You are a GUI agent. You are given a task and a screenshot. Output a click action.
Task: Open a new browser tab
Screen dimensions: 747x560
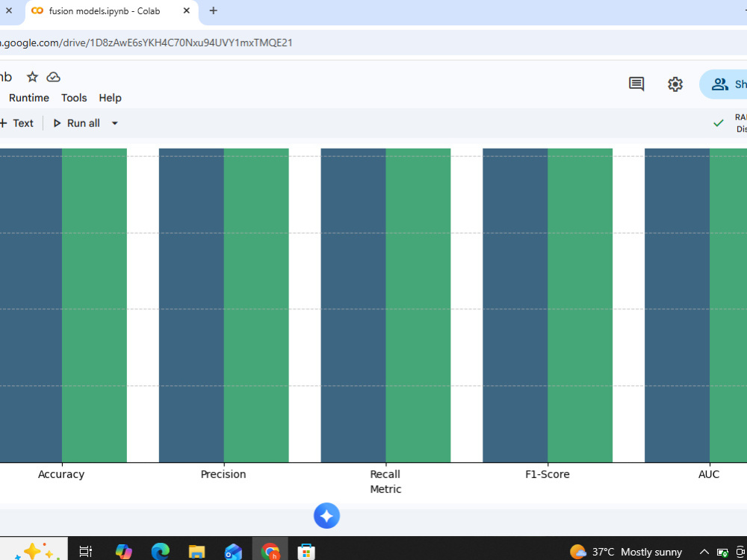214,10
